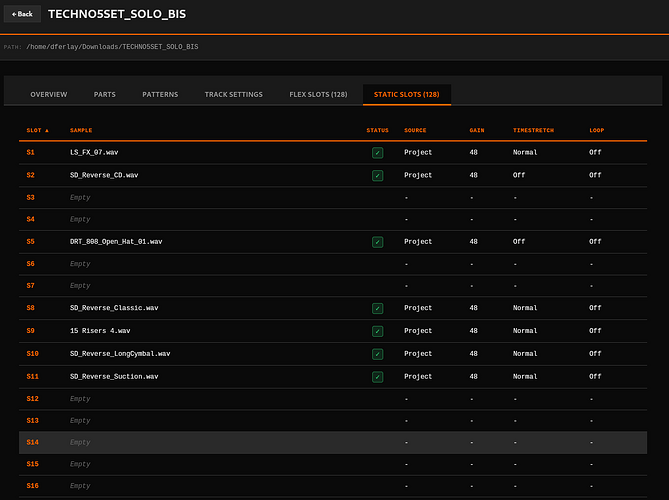Screen dimensions: 669x500
Task: Switch to Track Settings tab
Action: 233,94
